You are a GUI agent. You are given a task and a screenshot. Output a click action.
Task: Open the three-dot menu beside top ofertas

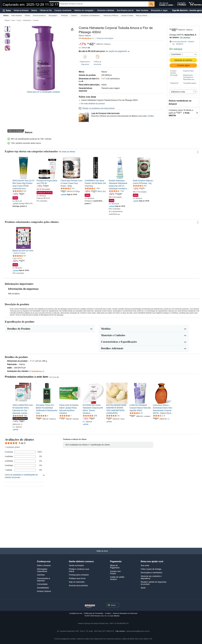pyautogui.click(x=198, y=152)
